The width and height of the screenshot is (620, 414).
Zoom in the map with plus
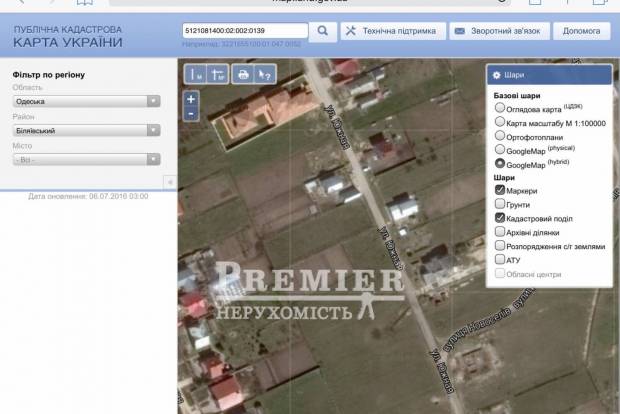click(x=191, y=99)
